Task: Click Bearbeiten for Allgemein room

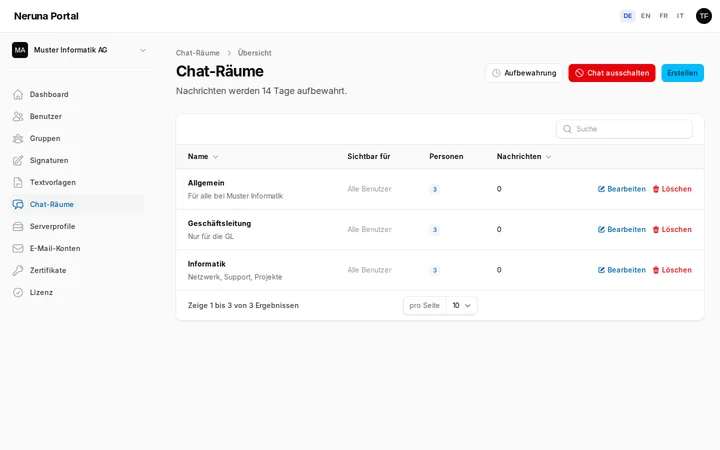Action: click(x=622, y=189)
